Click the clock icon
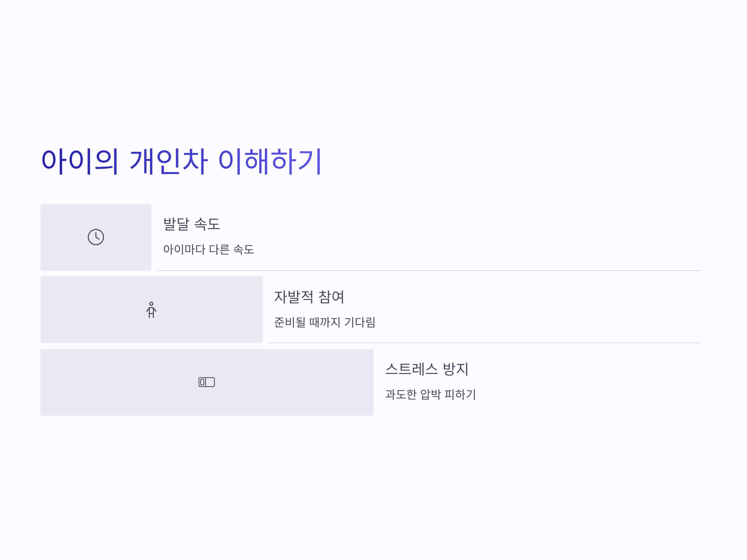 96,237
